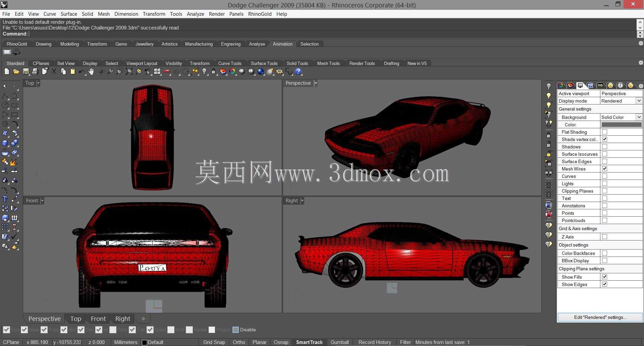
Task: Select the Polyline tool
Action: tap(5, 96)
